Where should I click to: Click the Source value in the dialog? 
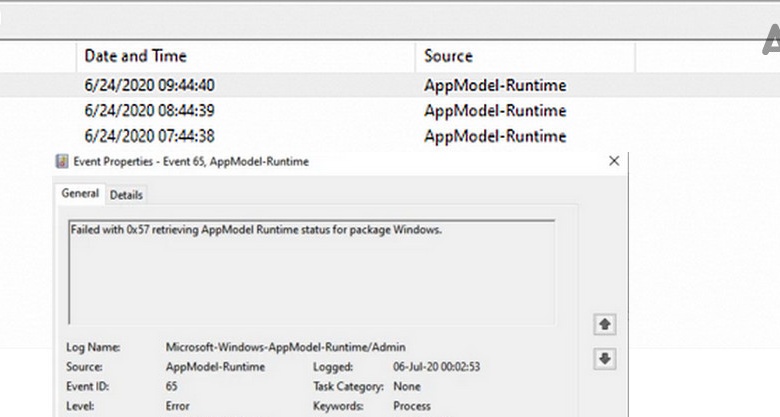point(215,367)
